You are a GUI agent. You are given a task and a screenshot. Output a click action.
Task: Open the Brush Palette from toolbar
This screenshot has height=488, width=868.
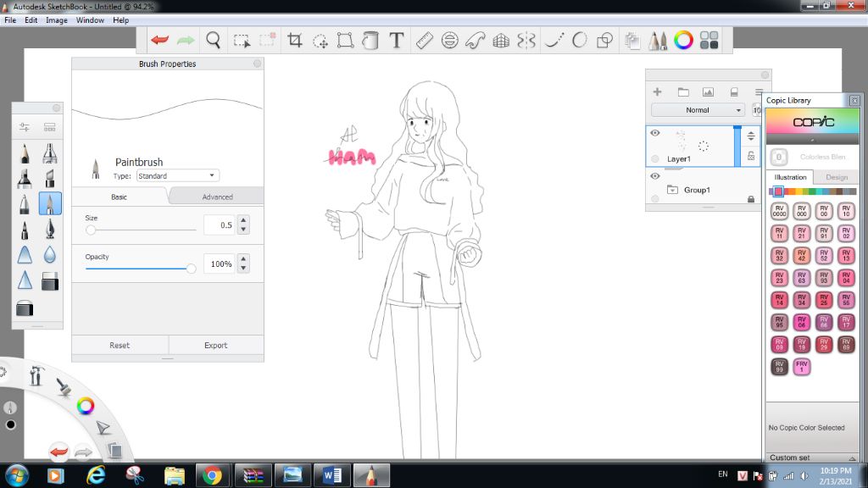[x=658, y=41]
